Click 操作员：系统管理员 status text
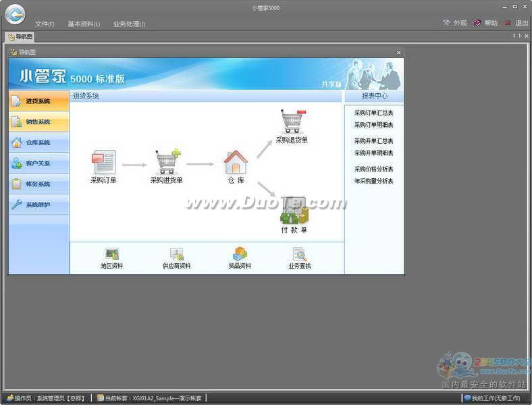Viewport: 532px width, 405px height. pyautogui.click(x=49, y=398)
